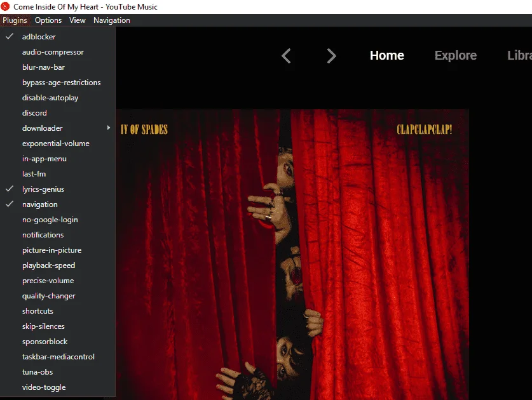
Task: Enable the exponential-volume plugin
Action: [58, 143]
